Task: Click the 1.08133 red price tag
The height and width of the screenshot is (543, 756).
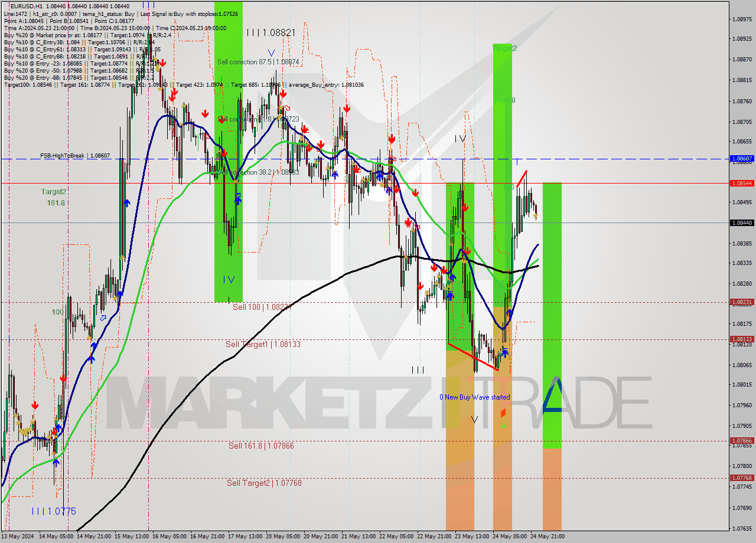Action: 742,339
